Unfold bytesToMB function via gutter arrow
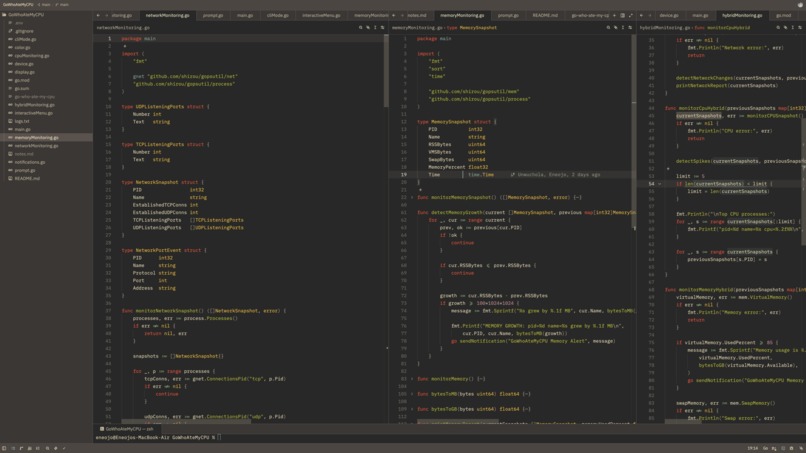The height and width of the screenshot is (453, 806). (412, 394)
